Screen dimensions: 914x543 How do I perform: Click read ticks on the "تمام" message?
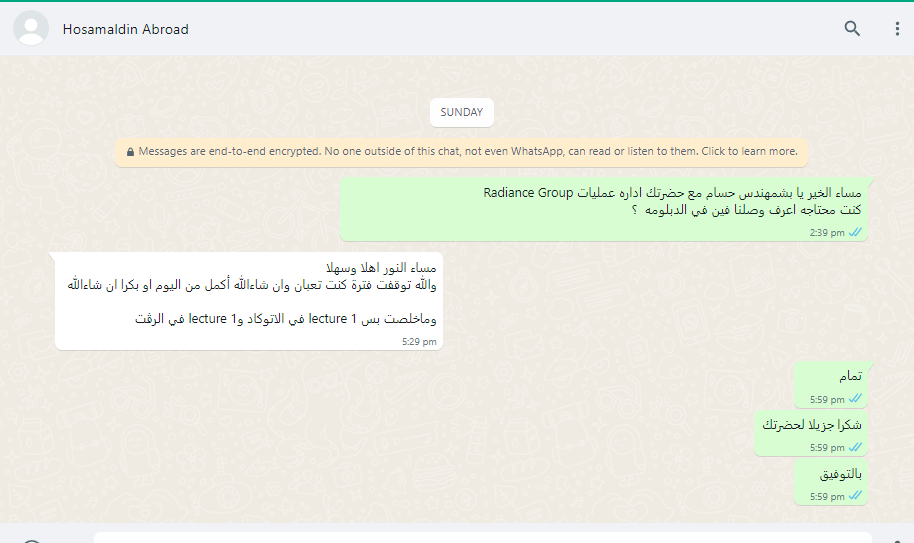coord(855,399)
